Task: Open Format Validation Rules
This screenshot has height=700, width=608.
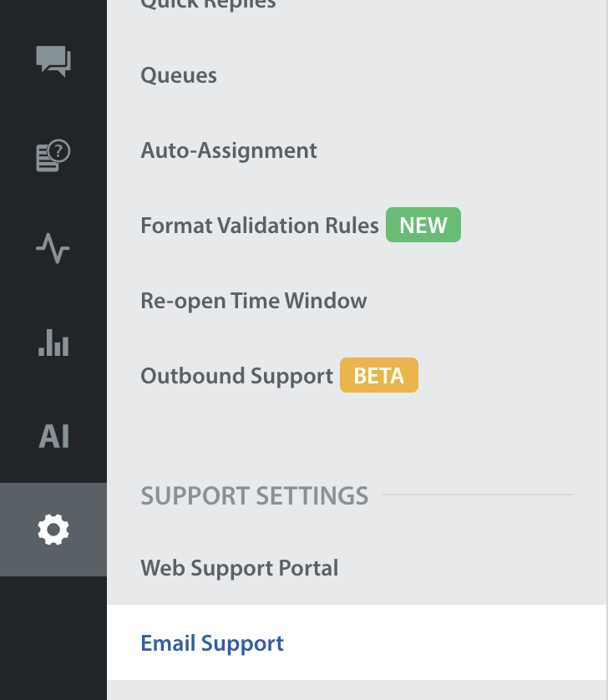Action: coord(260,226)
